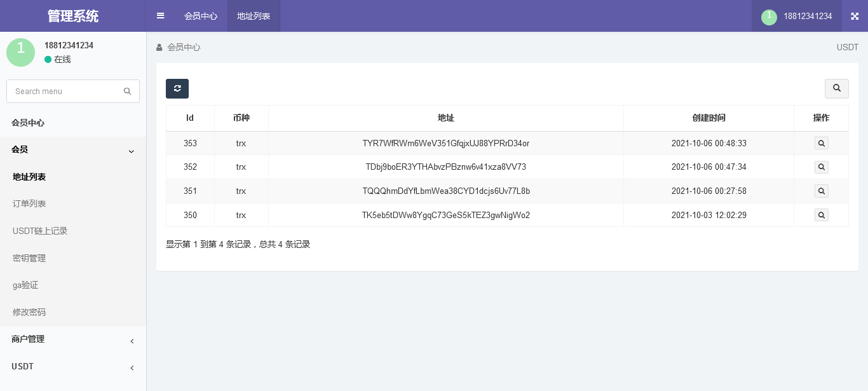Image resolution: width=868 pixels, height=391 pixels.
Task: Open 订单列表 in the sidebar
Action: click(x=29, y=204)
